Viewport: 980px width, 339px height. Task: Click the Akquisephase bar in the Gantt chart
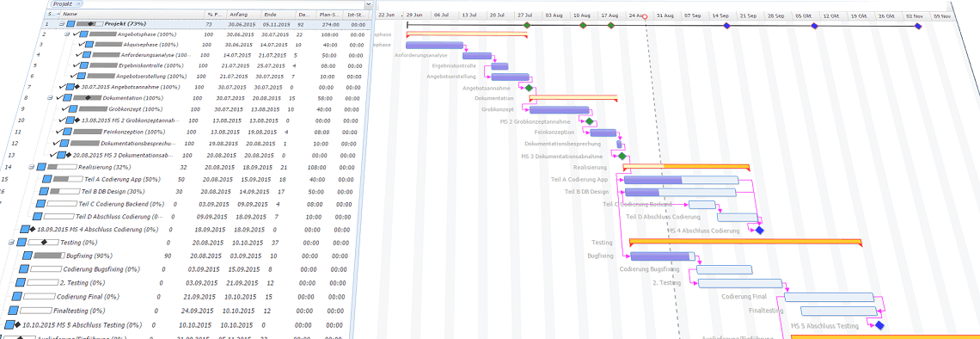[x=434, y=45]
